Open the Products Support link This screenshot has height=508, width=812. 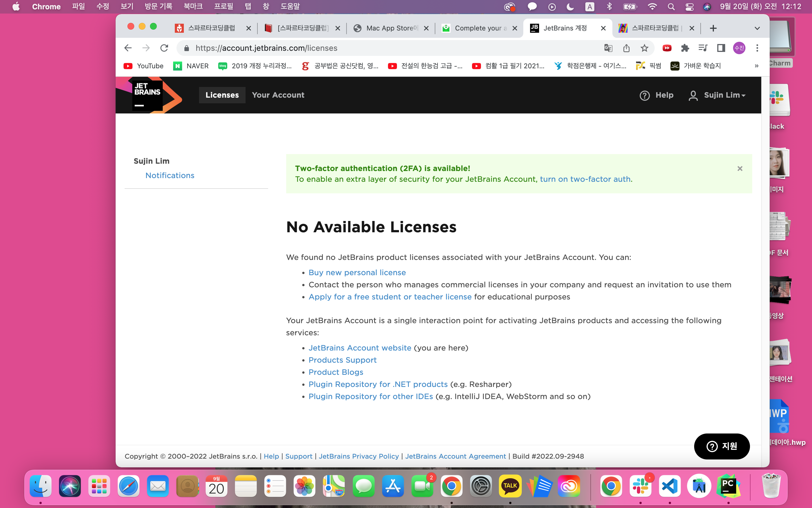click(x=343, y=360)
